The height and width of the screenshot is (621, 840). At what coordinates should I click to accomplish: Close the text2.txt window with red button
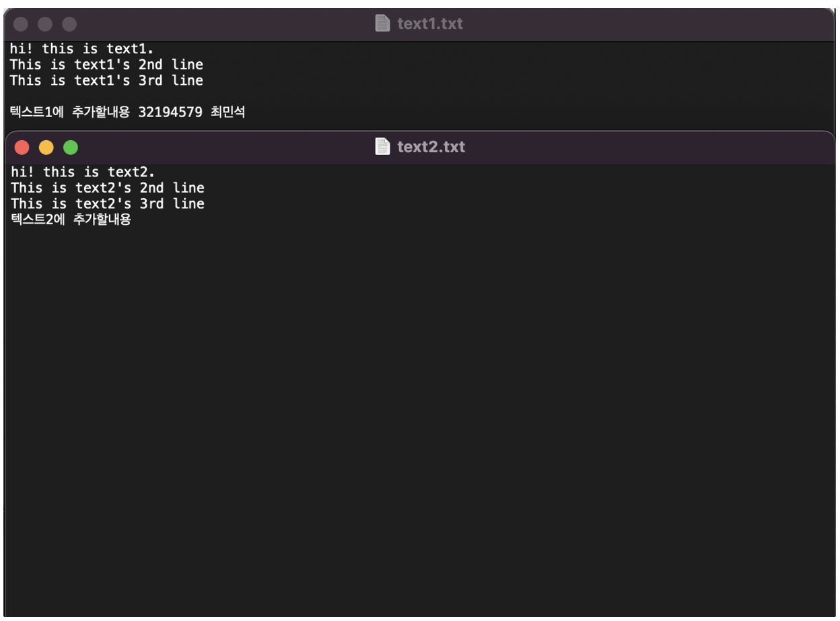click(x=22, y=148)
